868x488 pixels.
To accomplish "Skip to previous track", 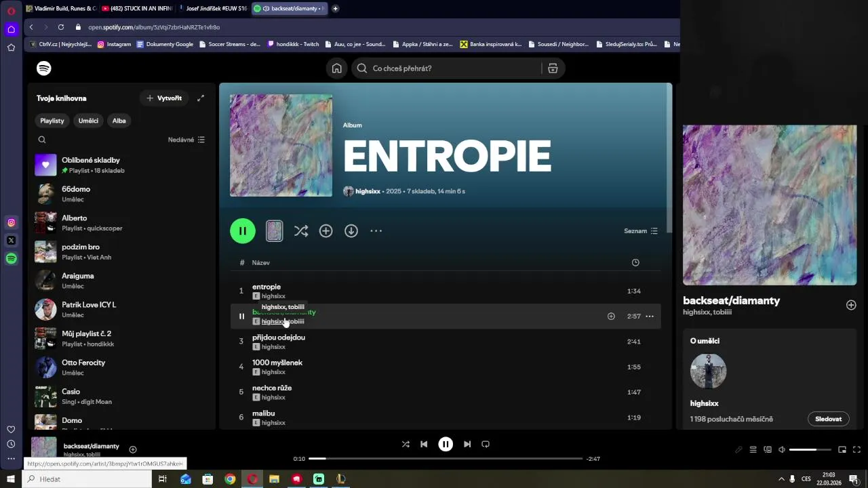I will (424, 444).
